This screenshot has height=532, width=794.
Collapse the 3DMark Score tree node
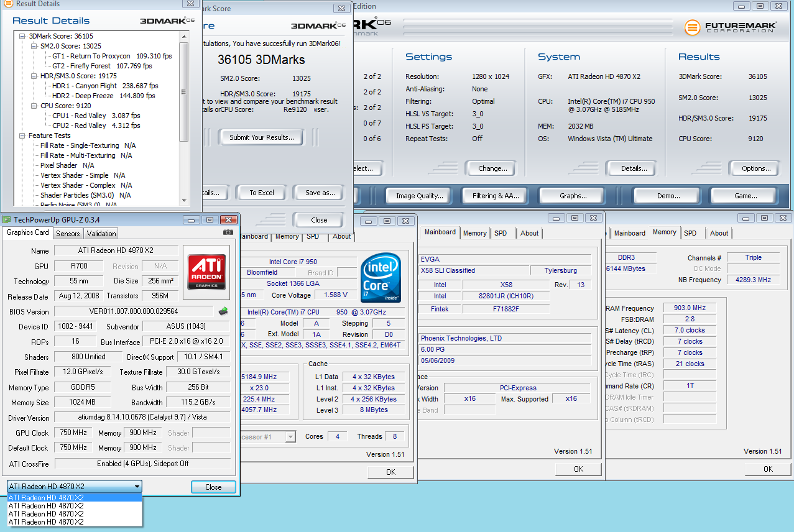23,36
